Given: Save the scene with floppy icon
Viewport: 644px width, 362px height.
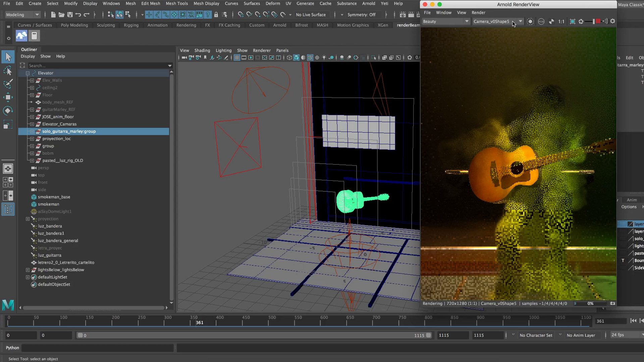Looking at the screenshot, I should (70, 15).
